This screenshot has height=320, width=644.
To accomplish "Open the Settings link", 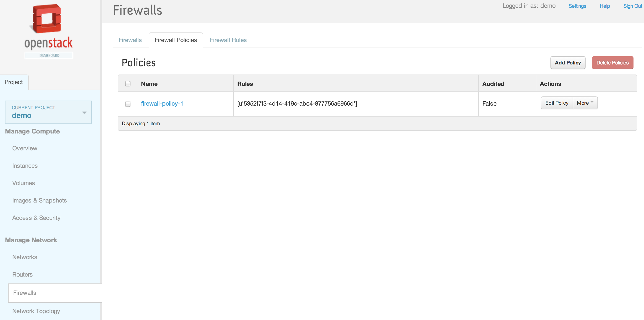I will 577,6.
